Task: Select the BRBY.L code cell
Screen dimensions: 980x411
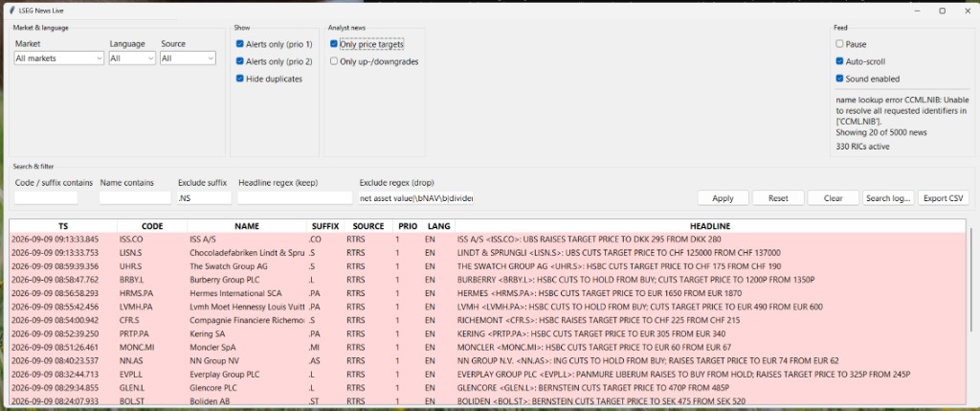Action: click(152, 280)
